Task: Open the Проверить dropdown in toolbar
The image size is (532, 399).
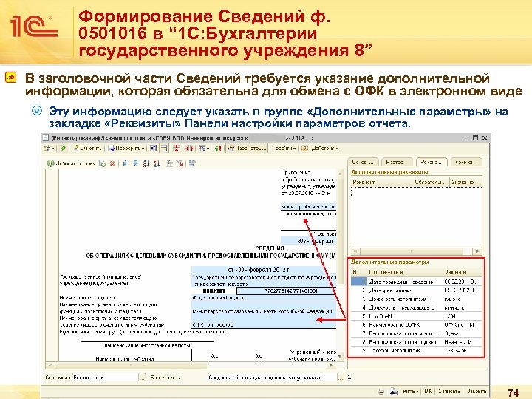Action: click(x=126, y=149)
